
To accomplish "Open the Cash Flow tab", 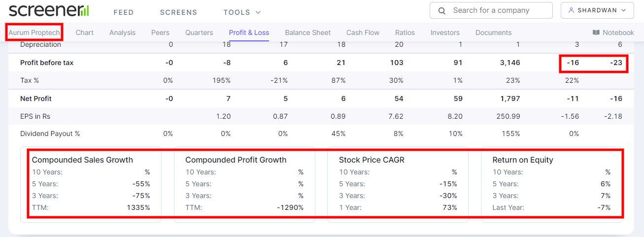I will point(363,33).
